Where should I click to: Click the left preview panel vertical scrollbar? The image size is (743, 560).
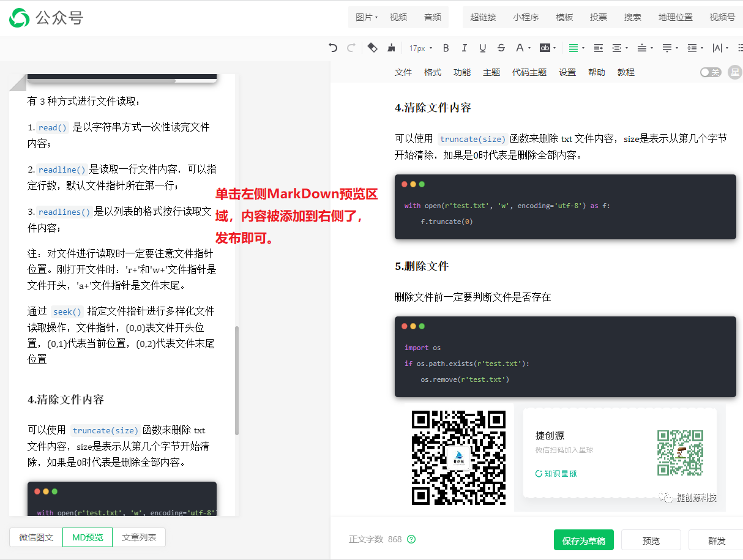(x=237, y=379)
